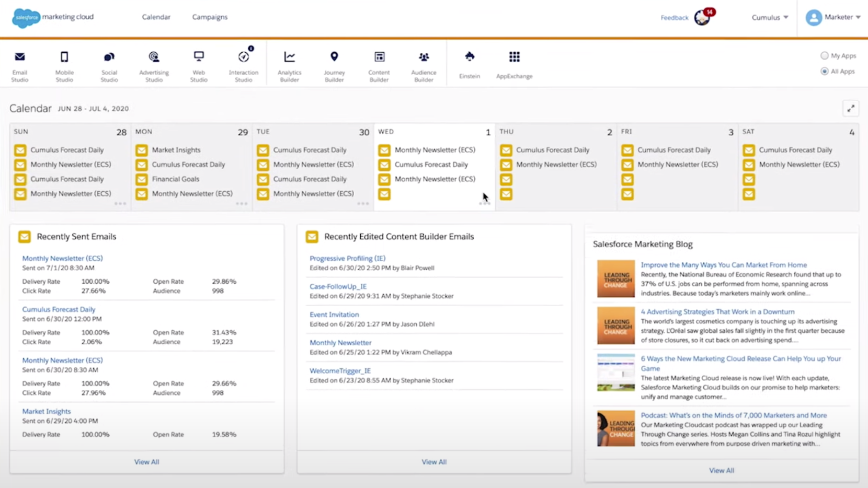Open Email Studio
Screen dimensions: 868x488
click(x=20, y=64)
